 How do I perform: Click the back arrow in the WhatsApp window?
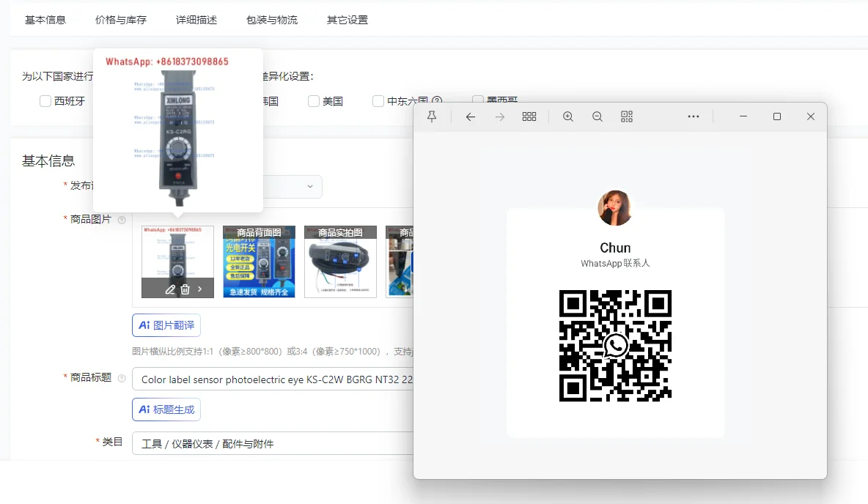(x=471, y=116)
